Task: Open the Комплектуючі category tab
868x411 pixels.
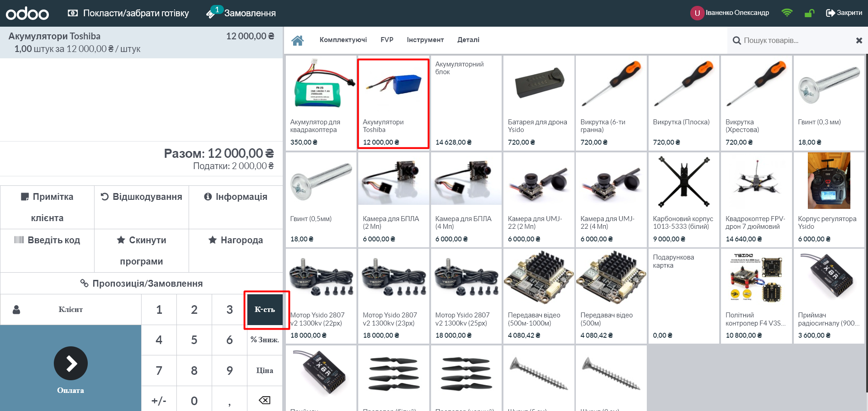Action: 343,40
